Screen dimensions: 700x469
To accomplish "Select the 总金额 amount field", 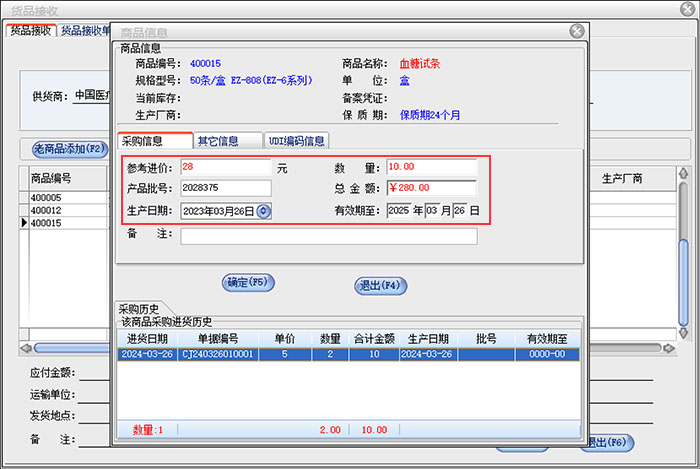I will 431,189.
